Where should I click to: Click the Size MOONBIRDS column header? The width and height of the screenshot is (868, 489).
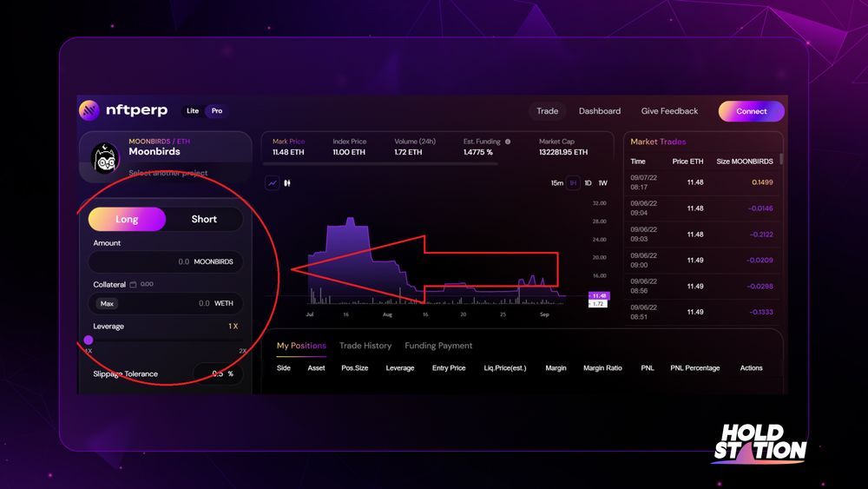click(745, 162)
